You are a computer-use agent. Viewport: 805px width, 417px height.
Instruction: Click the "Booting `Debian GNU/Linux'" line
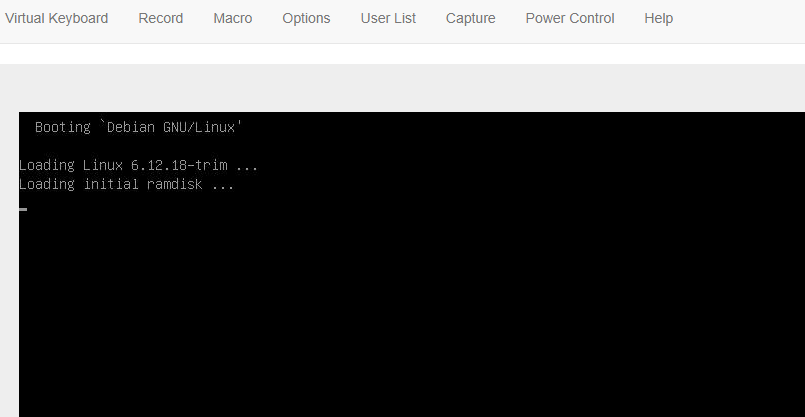tap(139, 127)
